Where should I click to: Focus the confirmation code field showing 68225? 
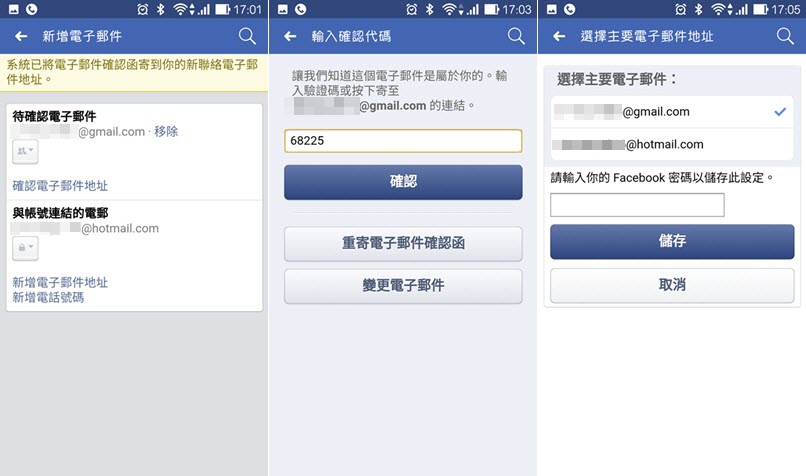(x=403, y=141)
